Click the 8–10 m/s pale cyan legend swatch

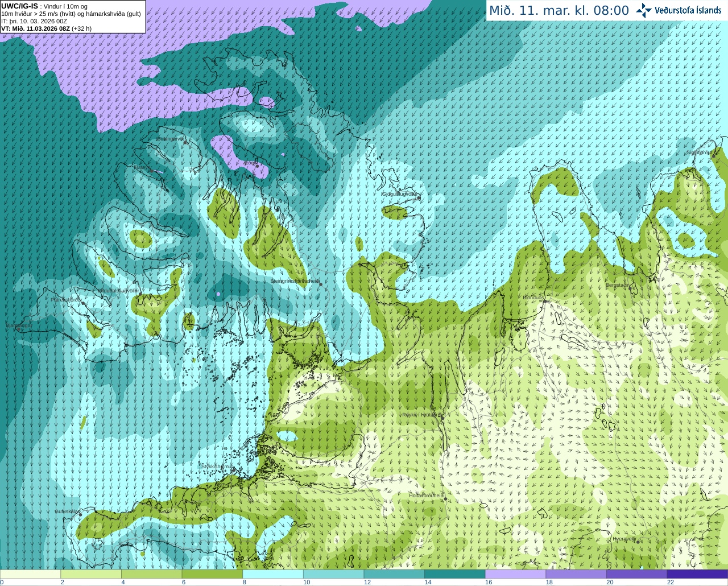tap(273, 574)
